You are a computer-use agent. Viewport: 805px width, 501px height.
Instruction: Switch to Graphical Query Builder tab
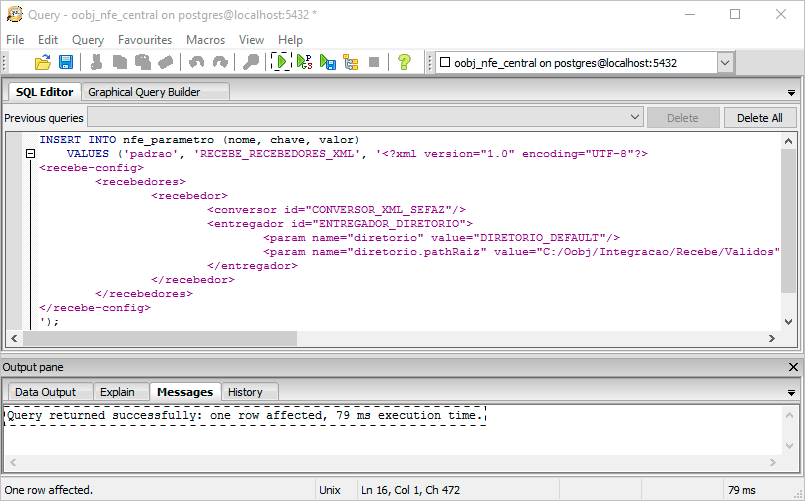tap(155, 92)
